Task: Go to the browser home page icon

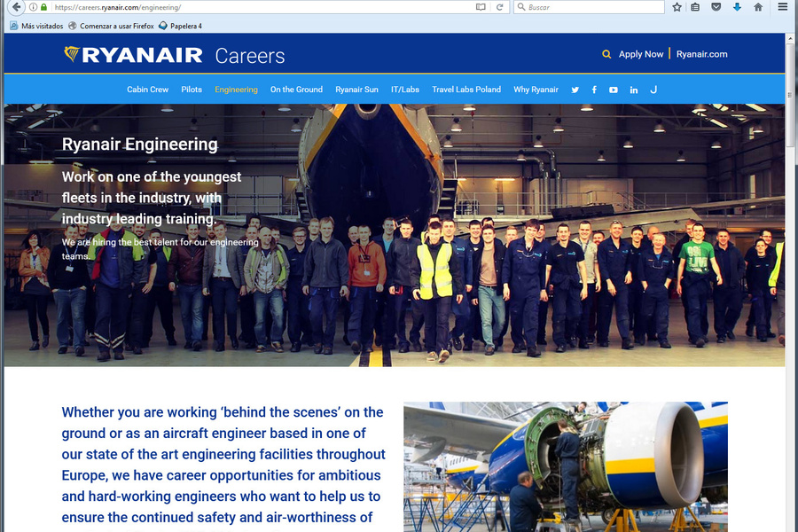Action: coord(758,7)
